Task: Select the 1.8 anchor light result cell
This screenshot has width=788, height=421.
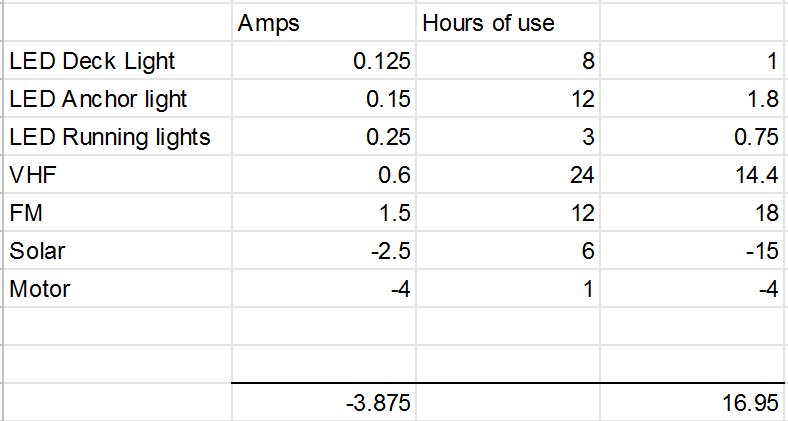Action: [x=693, y=98]
